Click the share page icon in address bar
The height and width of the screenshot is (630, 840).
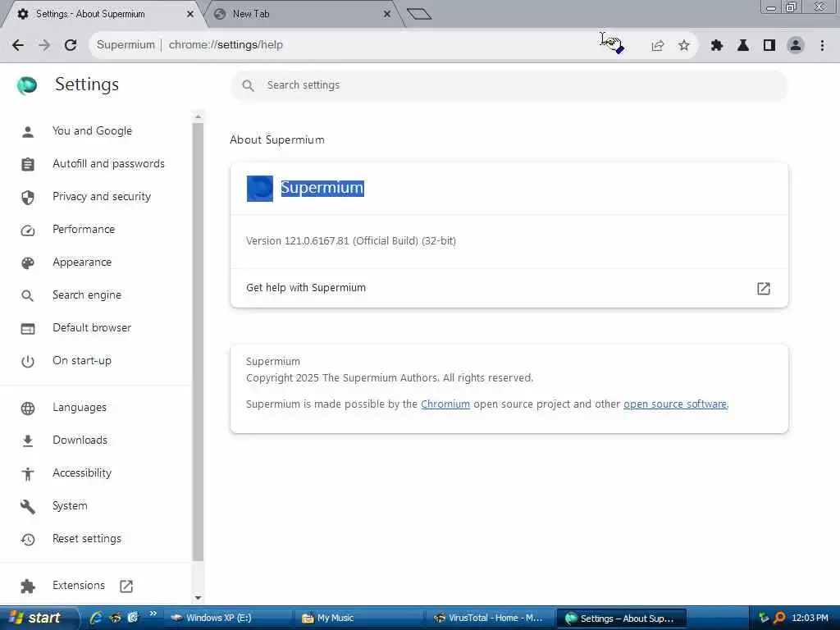pyautogui.click(x=658, y=46)
